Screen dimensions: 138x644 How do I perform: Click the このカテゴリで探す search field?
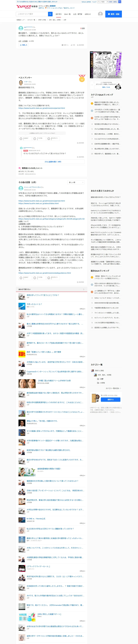tap(32, 14)
